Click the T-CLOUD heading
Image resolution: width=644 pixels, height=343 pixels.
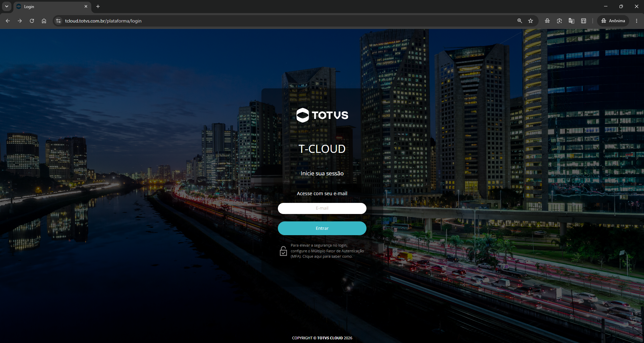[x=322, y=149]
